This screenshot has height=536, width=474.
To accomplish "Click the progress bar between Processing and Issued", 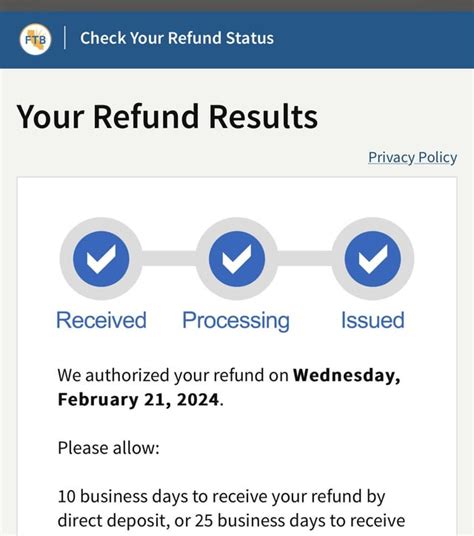I will 305,258.
